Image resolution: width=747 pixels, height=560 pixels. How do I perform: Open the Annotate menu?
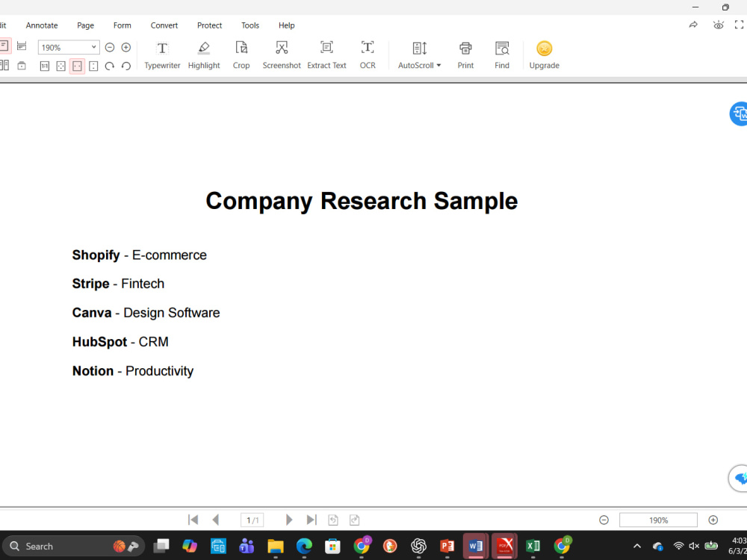pos(42,25)
